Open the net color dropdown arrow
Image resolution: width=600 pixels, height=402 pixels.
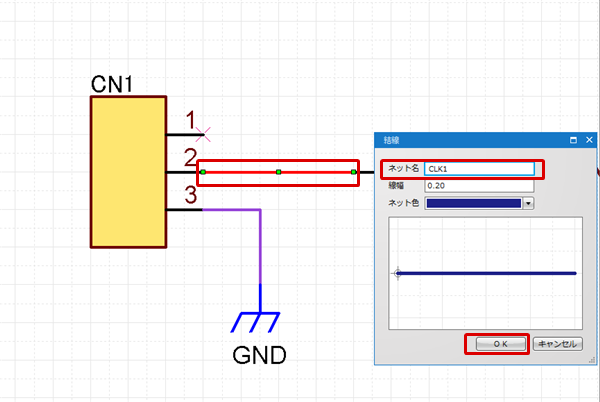528,203
